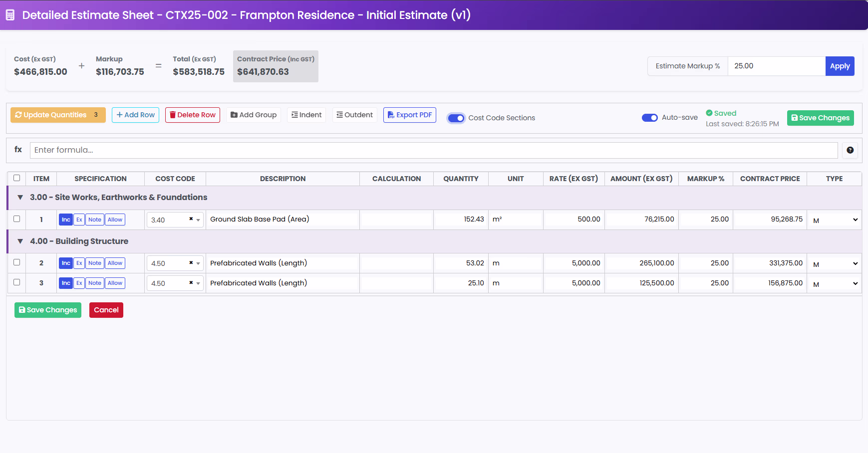Viewport: 868px width, 453px height.
Task: Click Last saved timestamp text
Action: [742, 124]
